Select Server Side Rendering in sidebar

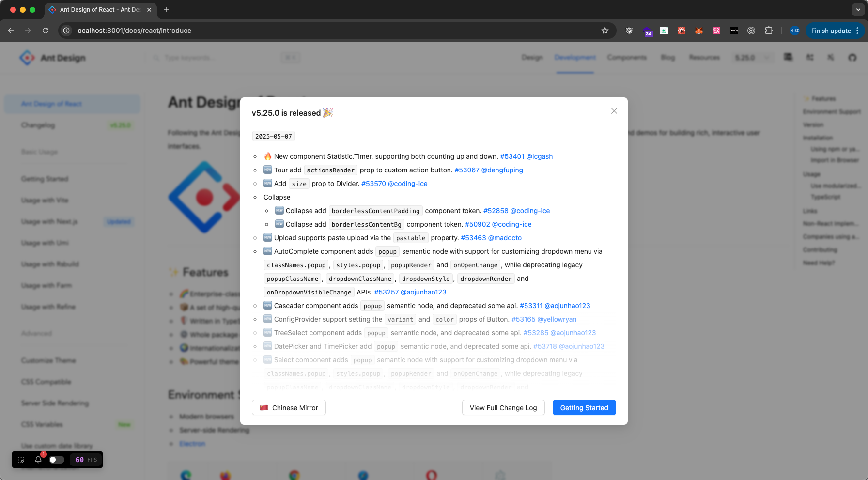(x=72, y=403)
